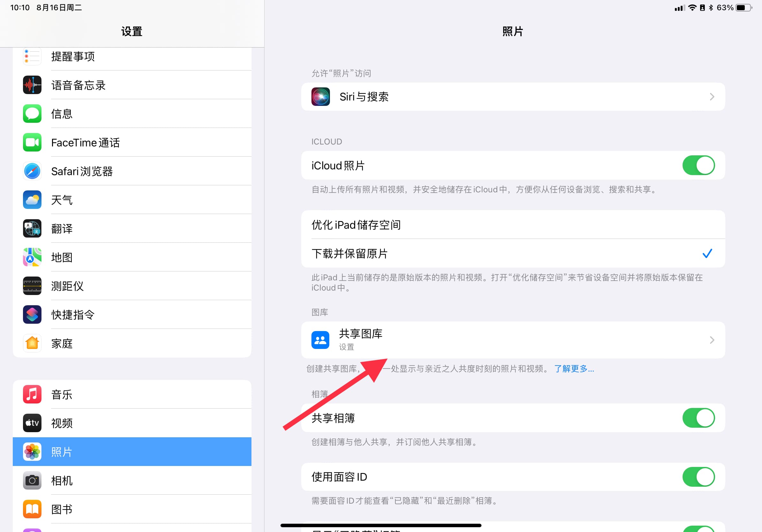Tap the 设置 sidebar title

point(132,32)
